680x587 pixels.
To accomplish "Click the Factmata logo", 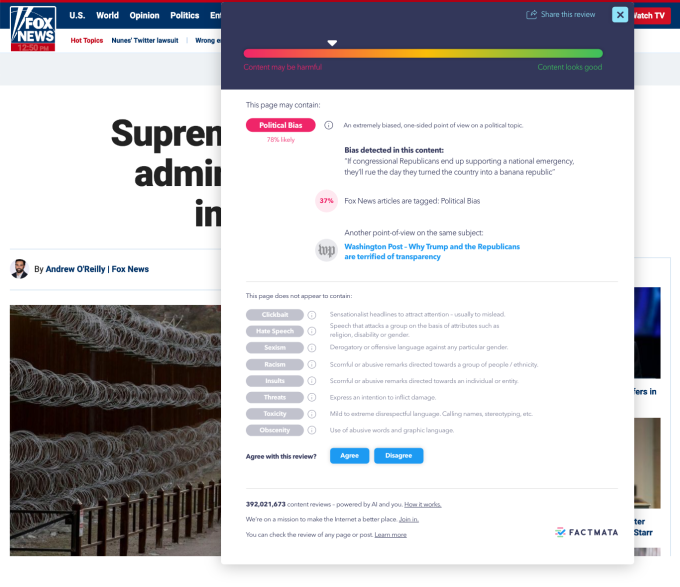I will pyautogui.click(x=587, y=532).
